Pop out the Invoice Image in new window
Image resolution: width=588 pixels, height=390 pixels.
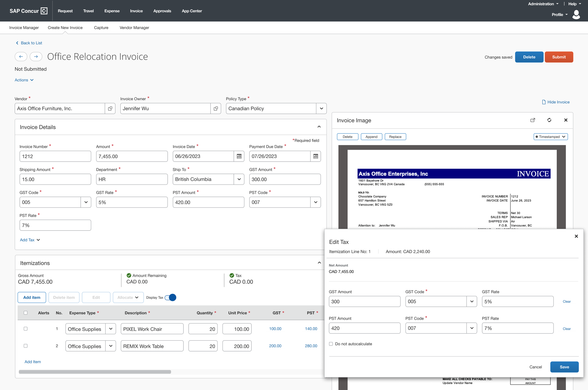click(x=532, y=120)
